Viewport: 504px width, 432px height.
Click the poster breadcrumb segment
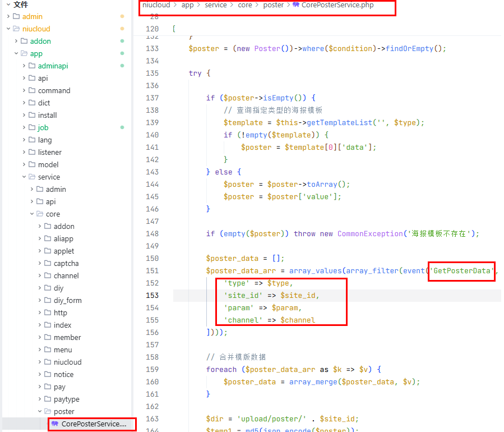(x=273, y=5)
